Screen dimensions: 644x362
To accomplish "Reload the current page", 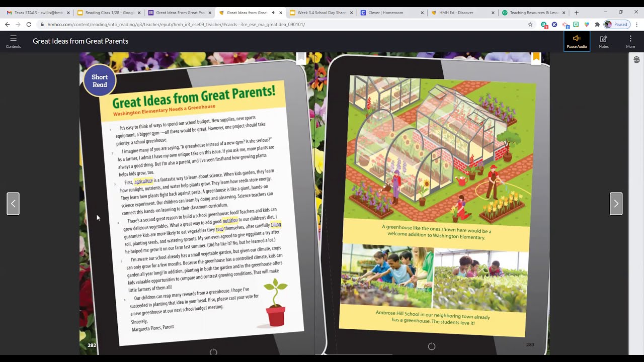I will pyautogui.click(x=29, y=24).
